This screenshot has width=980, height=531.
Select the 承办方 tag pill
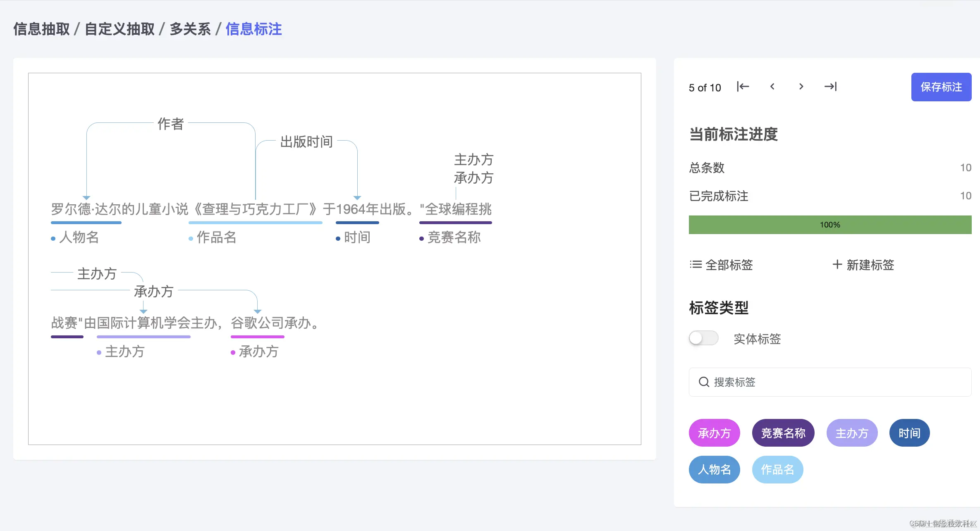714,433
